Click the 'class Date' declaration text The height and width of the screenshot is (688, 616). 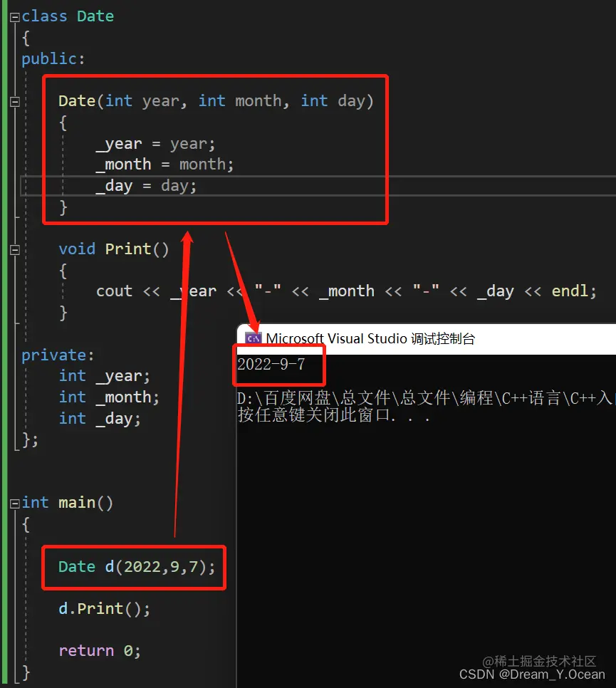(68, 16)
